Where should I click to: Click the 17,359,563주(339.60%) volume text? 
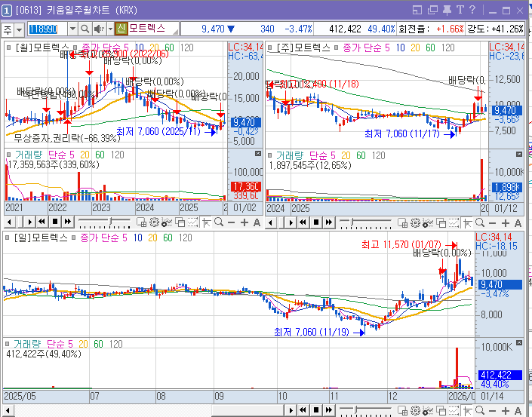[x=54, y=165]
